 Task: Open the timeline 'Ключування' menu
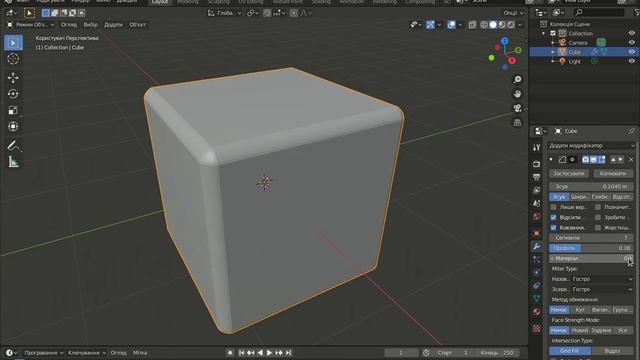[87, 353]
